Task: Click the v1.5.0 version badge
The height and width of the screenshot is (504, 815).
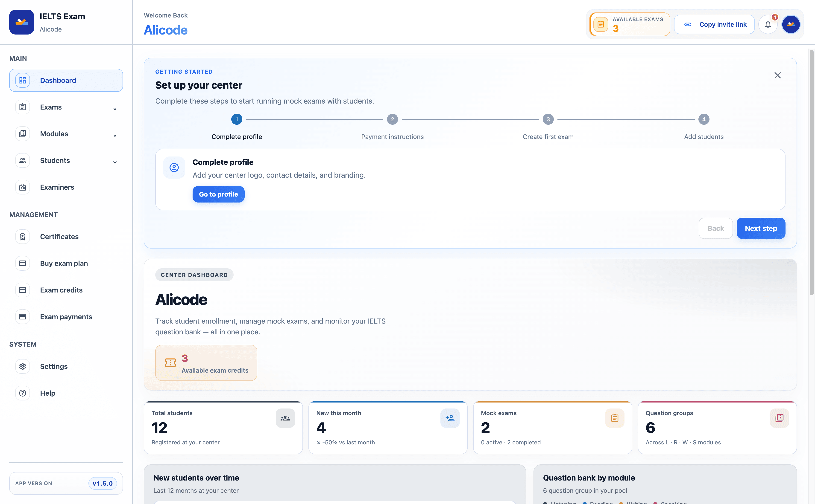Action: coord(103,483)
